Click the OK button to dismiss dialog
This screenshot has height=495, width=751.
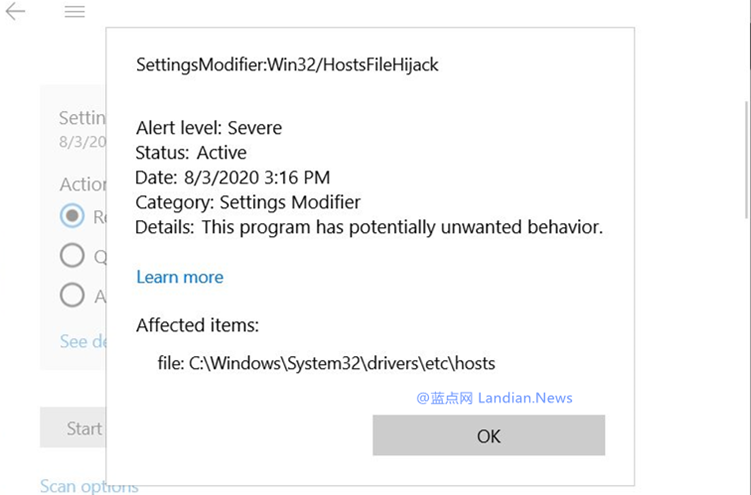(489, 435)
